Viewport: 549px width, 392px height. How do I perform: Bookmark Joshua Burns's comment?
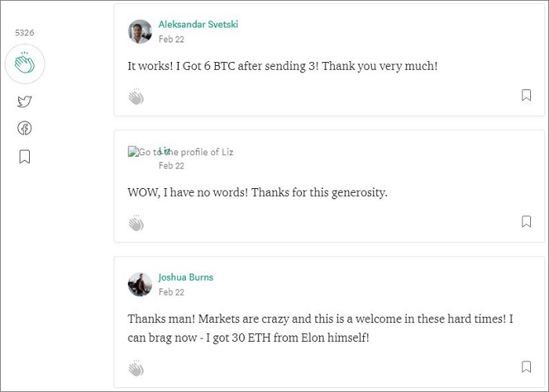526,366
